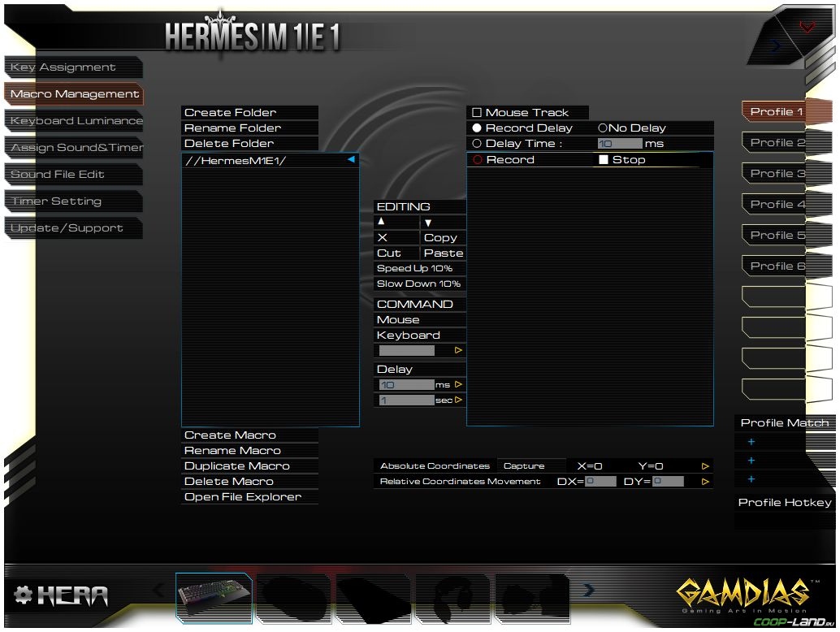
Task: Click Create Macro button
Action: pyautogui.click(x=249, y=435)
